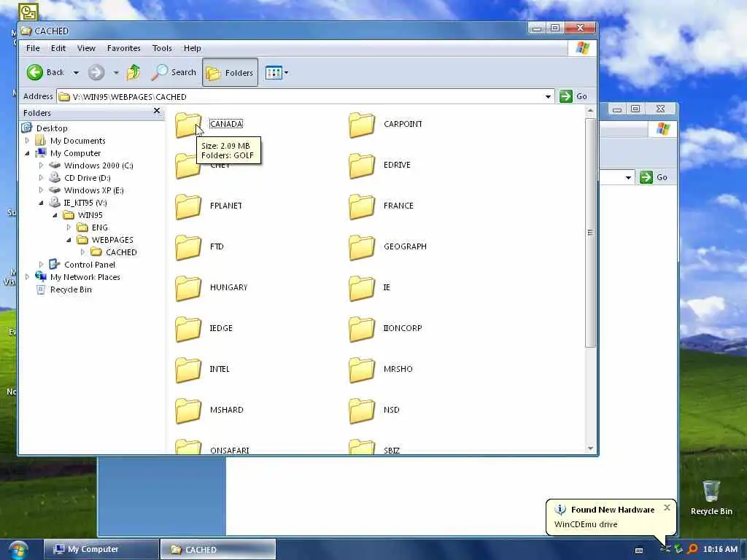Select the MRSHO folder icon
This screenshot has height=560, width=747.
[x=362, y=370]
